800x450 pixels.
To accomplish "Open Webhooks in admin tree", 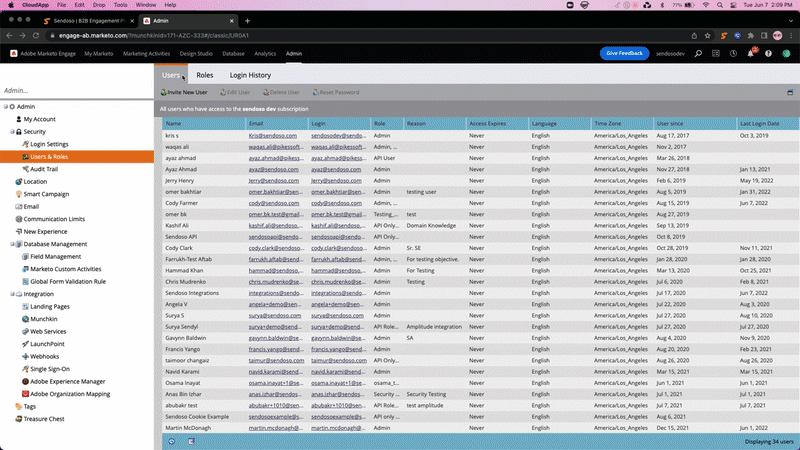I will tap(40, 357).
